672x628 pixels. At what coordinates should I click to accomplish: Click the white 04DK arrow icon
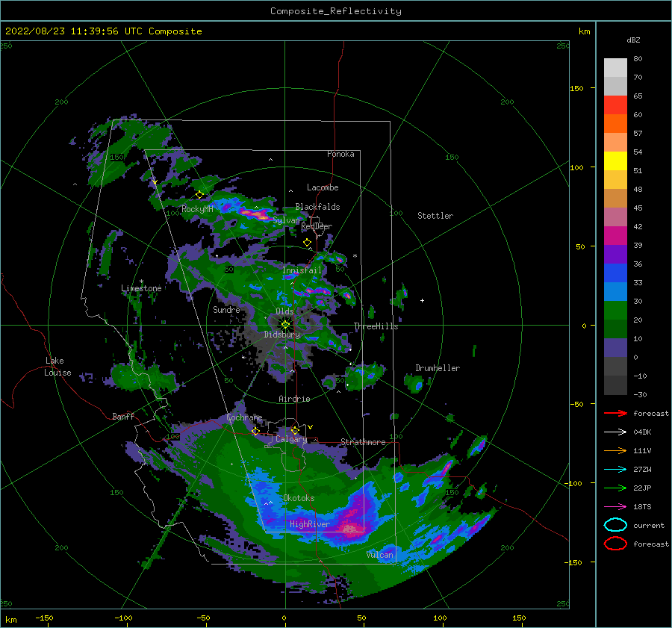(x=615, y=432)
